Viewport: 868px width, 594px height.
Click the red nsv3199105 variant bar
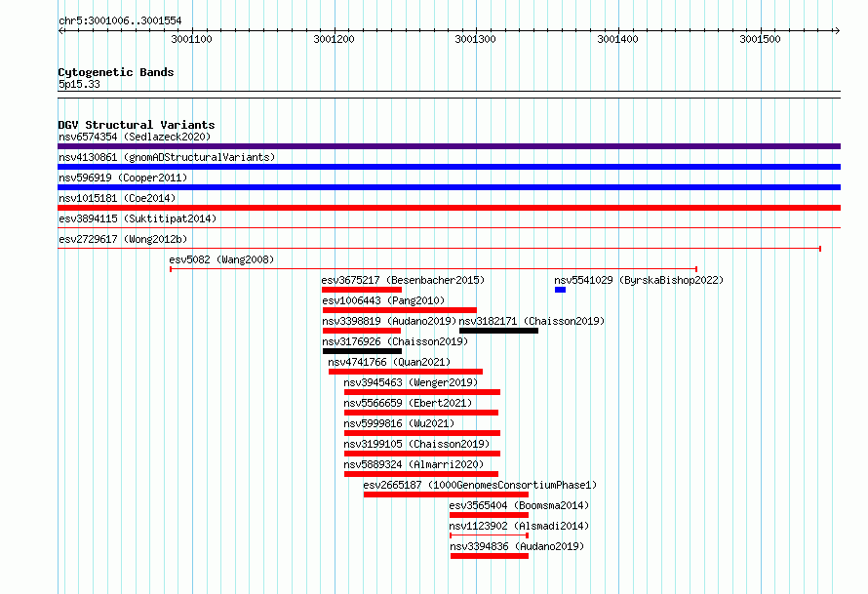422,454
